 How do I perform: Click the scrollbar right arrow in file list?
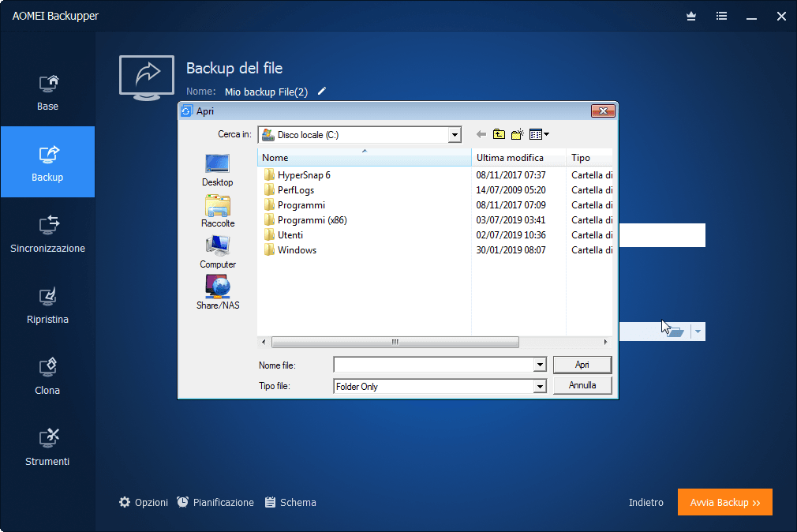[605, 343]
